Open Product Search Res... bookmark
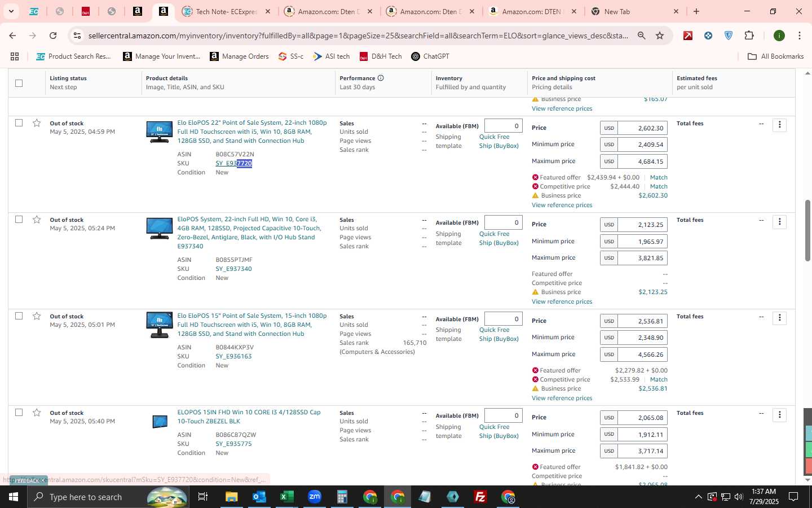 [x=73, y=56]
